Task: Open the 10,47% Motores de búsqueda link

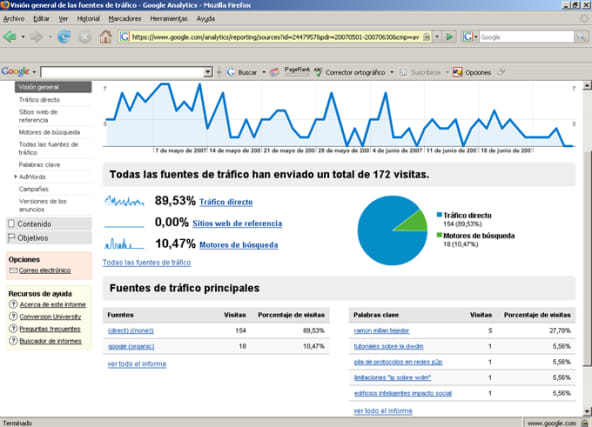Action: point(239,245)
